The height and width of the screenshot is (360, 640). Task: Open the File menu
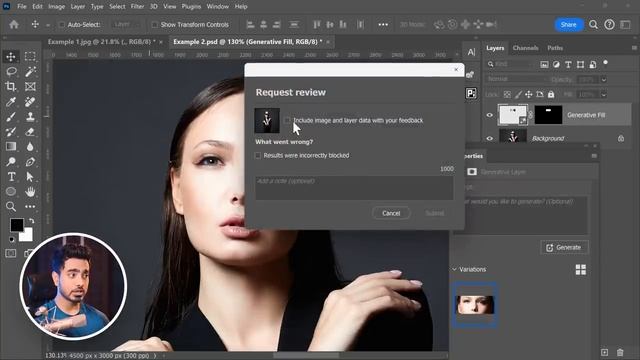pos(22,7)
